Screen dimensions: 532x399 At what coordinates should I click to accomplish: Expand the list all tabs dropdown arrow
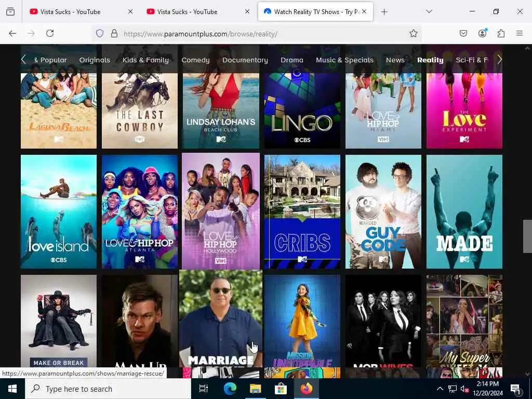(429, 11)
